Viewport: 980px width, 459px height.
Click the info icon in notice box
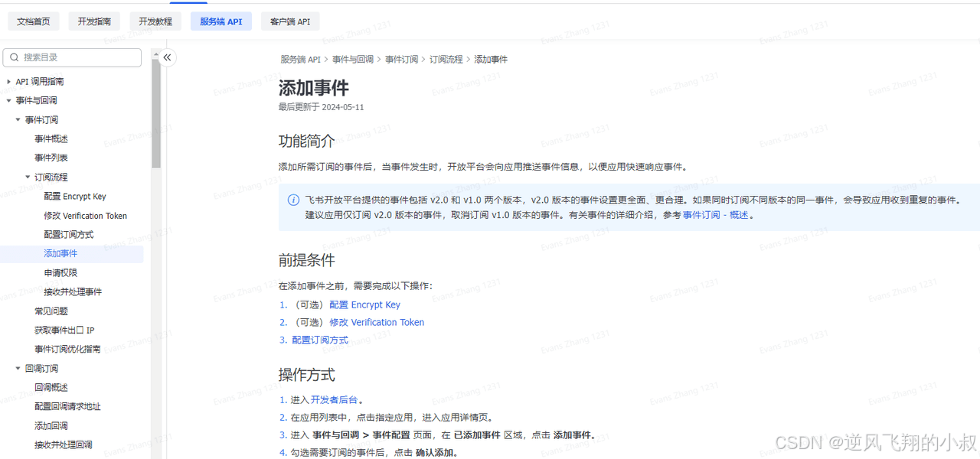coord(293,200)
